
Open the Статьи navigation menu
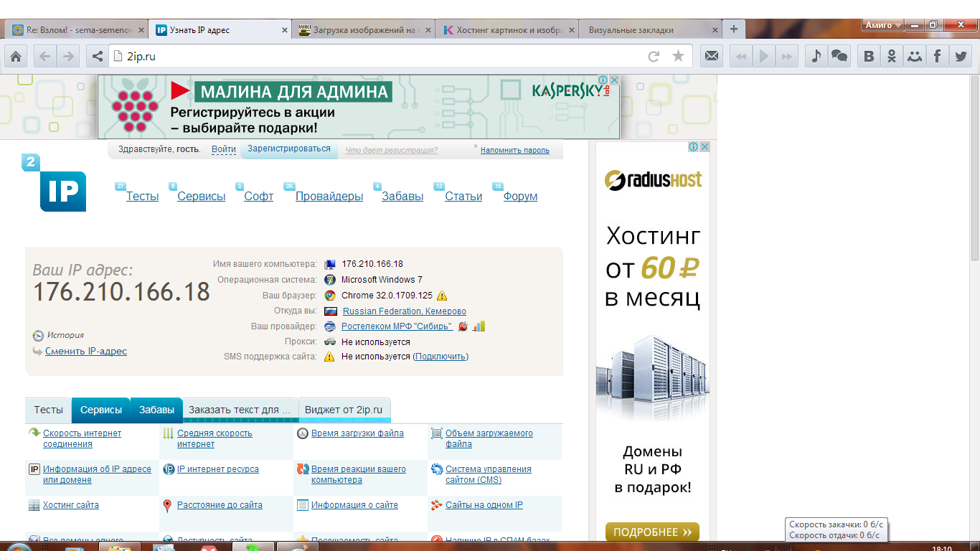[x=463, y=197]
